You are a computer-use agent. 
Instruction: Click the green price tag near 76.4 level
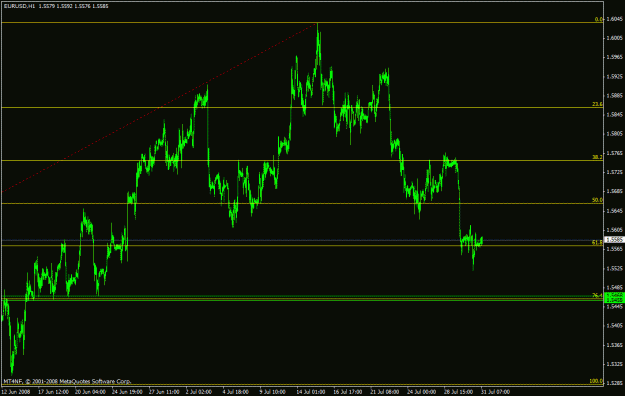[x=615, y=297]
